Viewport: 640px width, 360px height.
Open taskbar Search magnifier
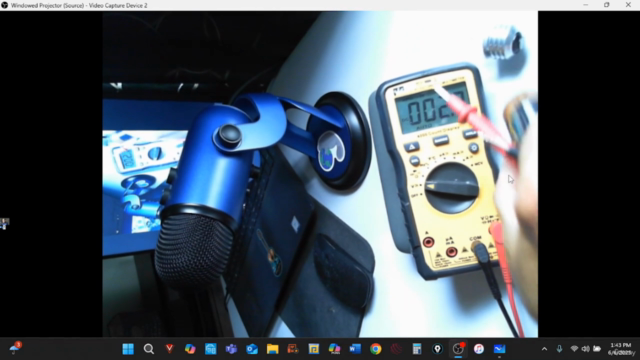pos(149,349)
